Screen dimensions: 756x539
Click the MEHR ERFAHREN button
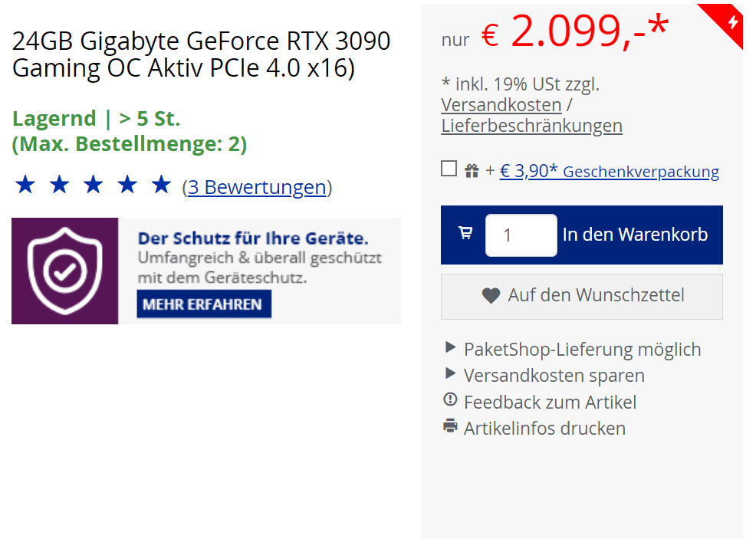pos(203,304)
